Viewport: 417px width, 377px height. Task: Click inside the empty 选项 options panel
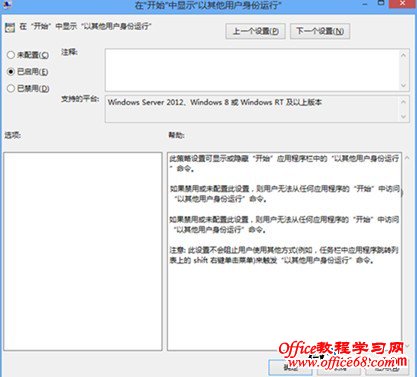pos(83,251)
